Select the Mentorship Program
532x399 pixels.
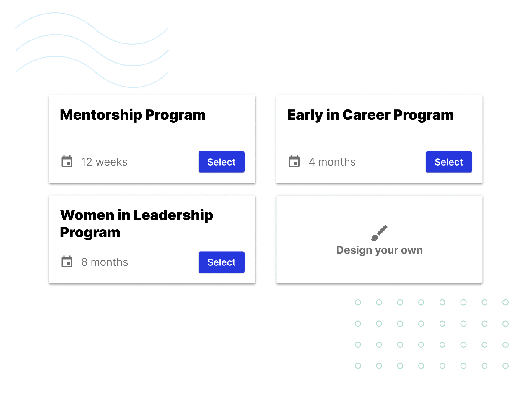221,162
